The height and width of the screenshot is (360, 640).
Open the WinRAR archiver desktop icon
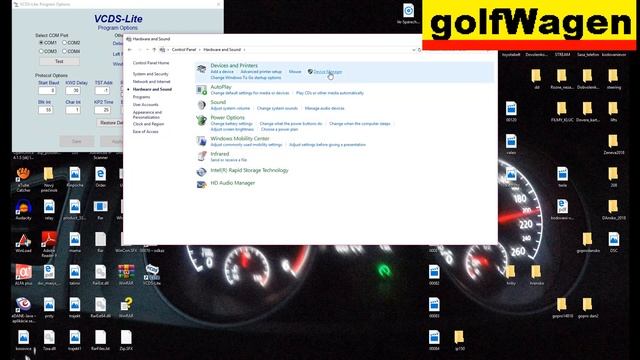(x=126, y=272)
